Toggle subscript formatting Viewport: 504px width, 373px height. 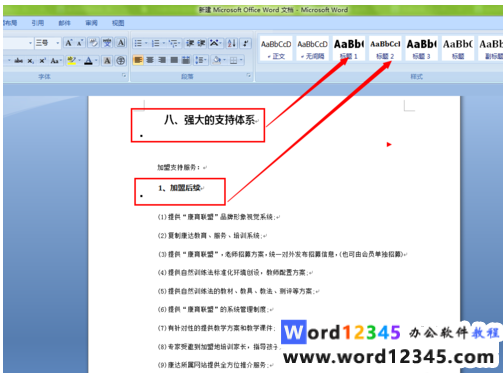click(30, 61)
